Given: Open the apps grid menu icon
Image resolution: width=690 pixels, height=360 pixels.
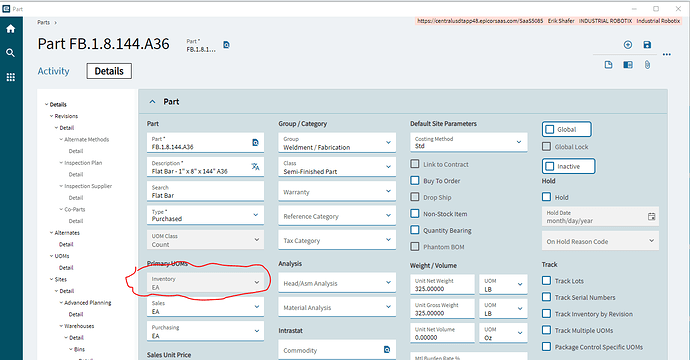Looking at the screenshot, I should (11, 77).
